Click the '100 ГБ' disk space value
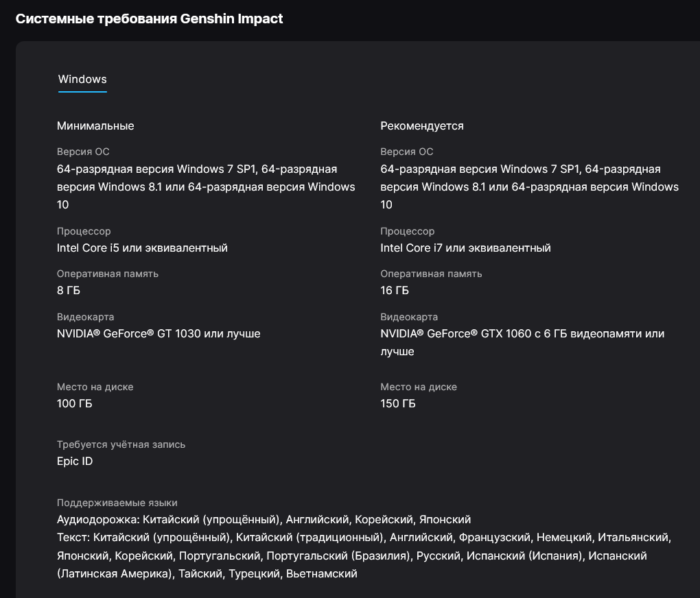The height and width of the screenshot is (598, 700). pyautogui.click(x=74, y=403)
